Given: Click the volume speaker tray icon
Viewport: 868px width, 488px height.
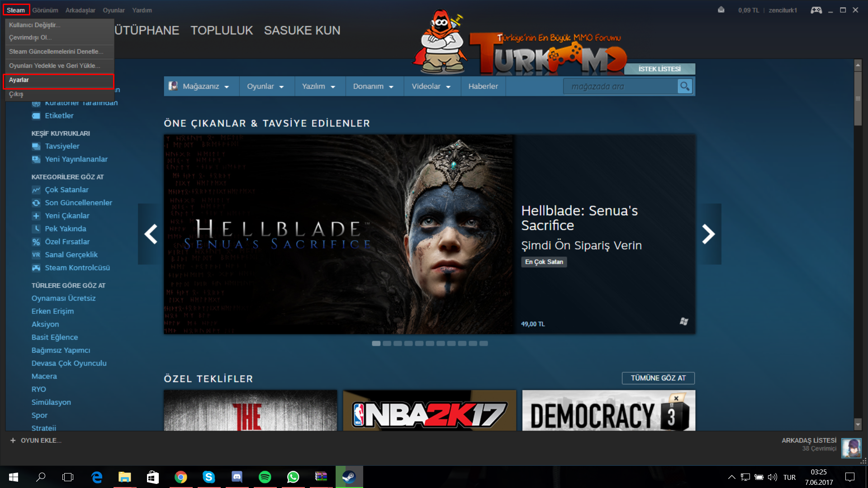Looking at the screenshot, I should (x=772, y=477).
